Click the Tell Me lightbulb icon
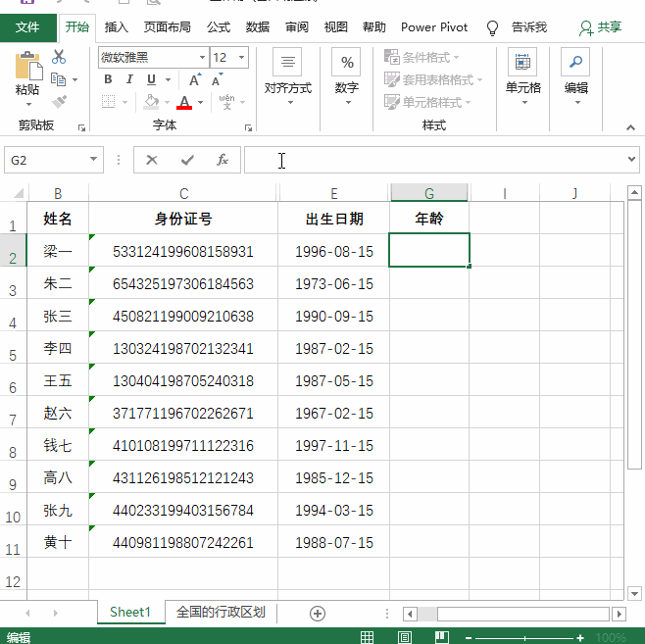645x644 pixels. (x=492, y=27)
